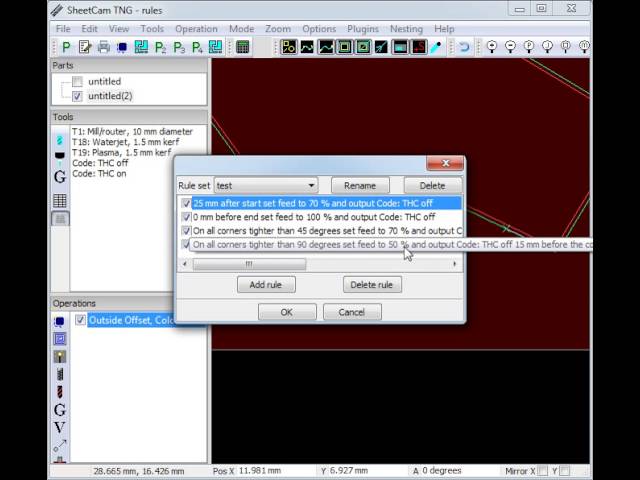The height and width of the screenshot is (480, 640).
Task: Click the cyan pen/dropper toolbar icon
Action: 436,47
